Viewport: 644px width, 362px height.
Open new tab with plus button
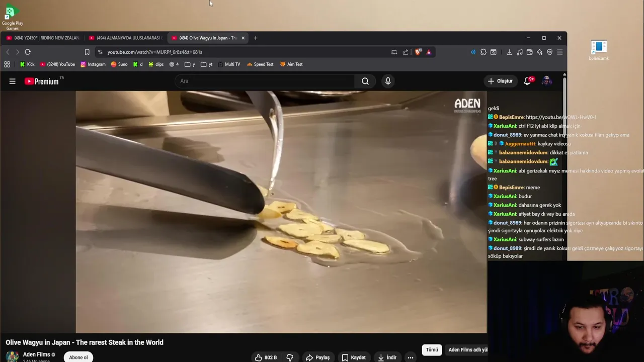pyautogui.click(x=256, y=38)
